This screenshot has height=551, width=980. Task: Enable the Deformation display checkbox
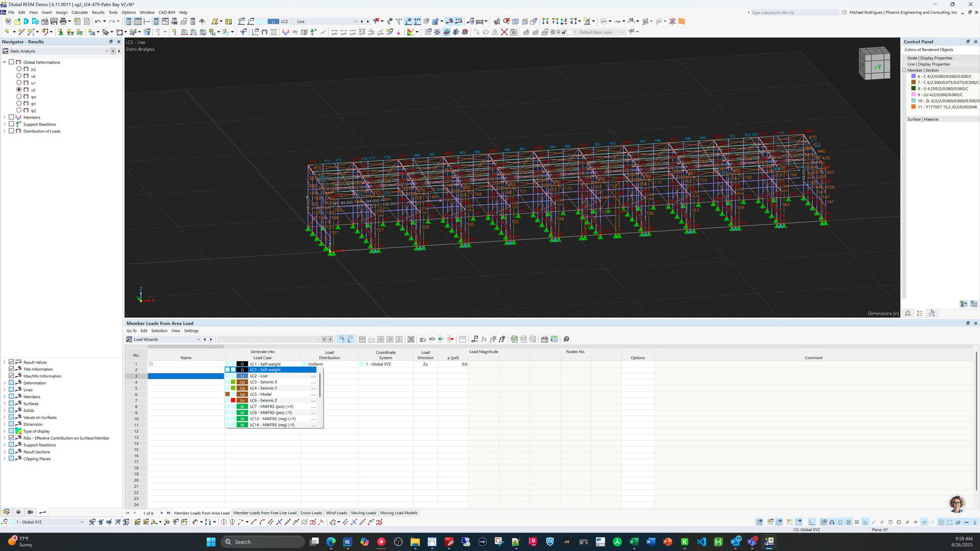pyautogui.click(x=11, y=383)
